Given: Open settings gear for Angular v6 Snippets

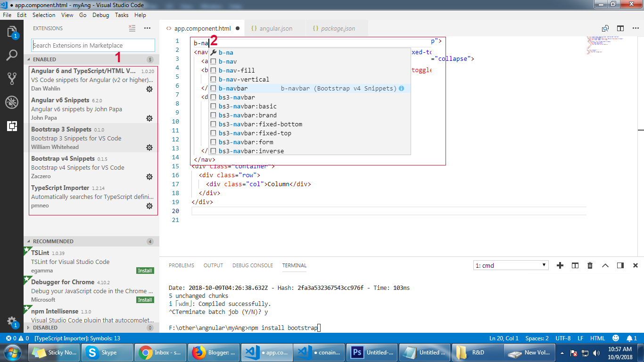Looking at the screenshot, I should [149, 118].
